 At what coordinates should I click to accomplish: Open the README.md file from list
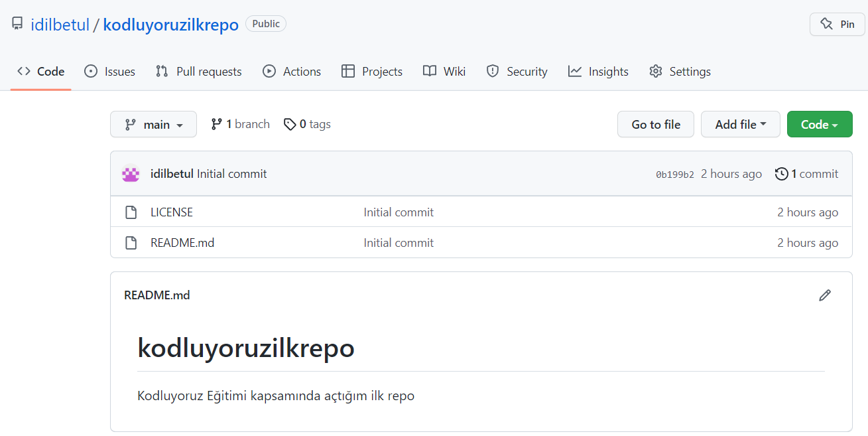182,243
